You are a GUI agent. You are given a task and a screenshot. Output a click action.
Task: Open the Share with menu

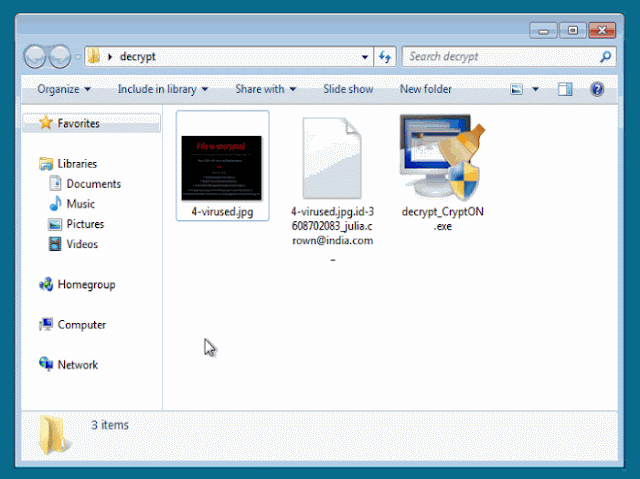click(x=265, y=89)
